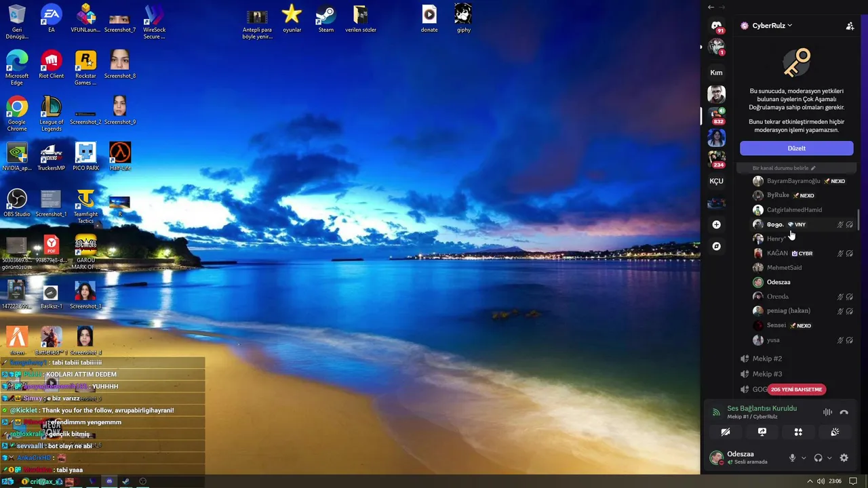Open the Windows notification center icon
The width and height of the screenshot is (868, 488).
(853, 481)
